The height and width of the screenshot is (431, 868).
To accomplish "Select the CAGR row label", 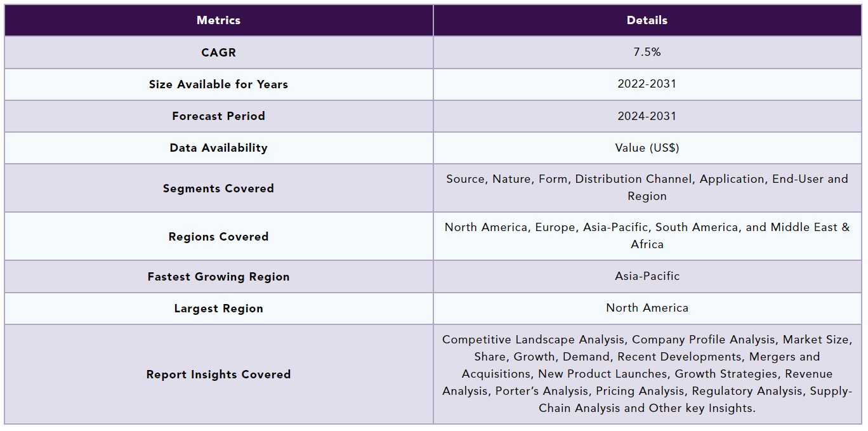I will [218, 53].
